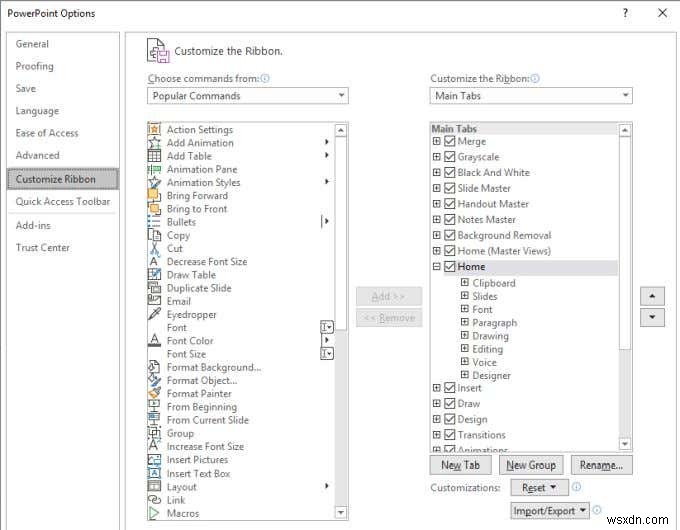The height and width of the screenshot is (530, 680).
Task: Click the Animation Pane icon
Action: 154,169
